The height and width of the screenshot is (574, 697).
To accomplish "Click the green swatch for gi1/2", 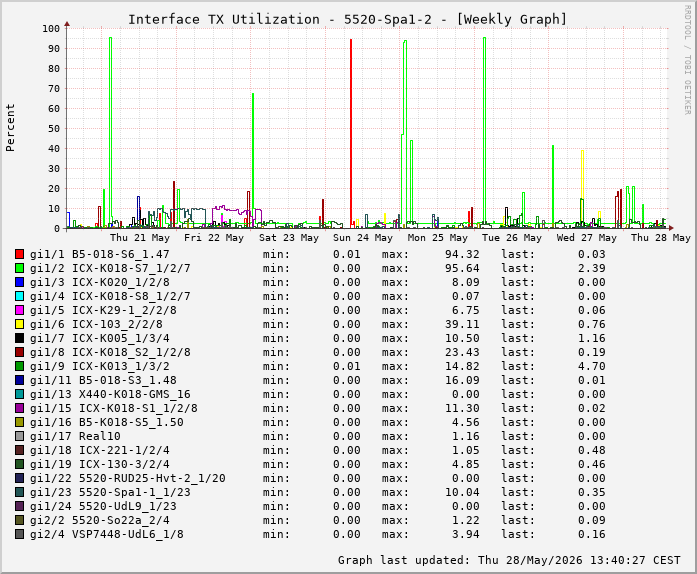I will (19, 268).
